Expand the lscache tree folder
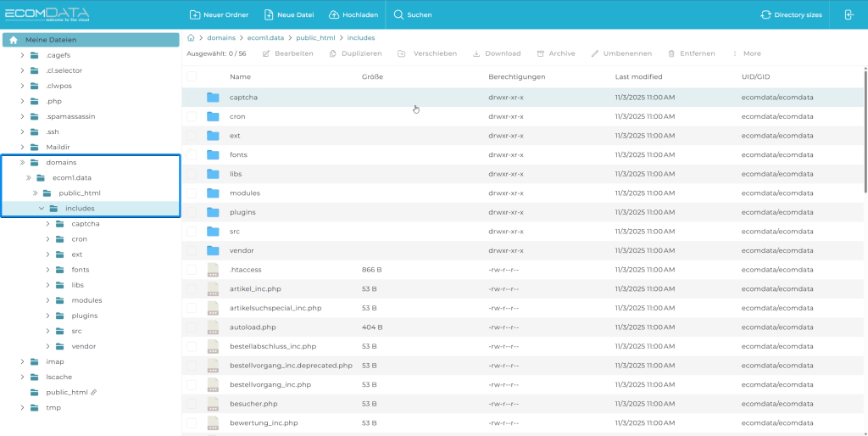Image resolution: width=868 pixels, height=436 pixels. click(x=23, y=377)
